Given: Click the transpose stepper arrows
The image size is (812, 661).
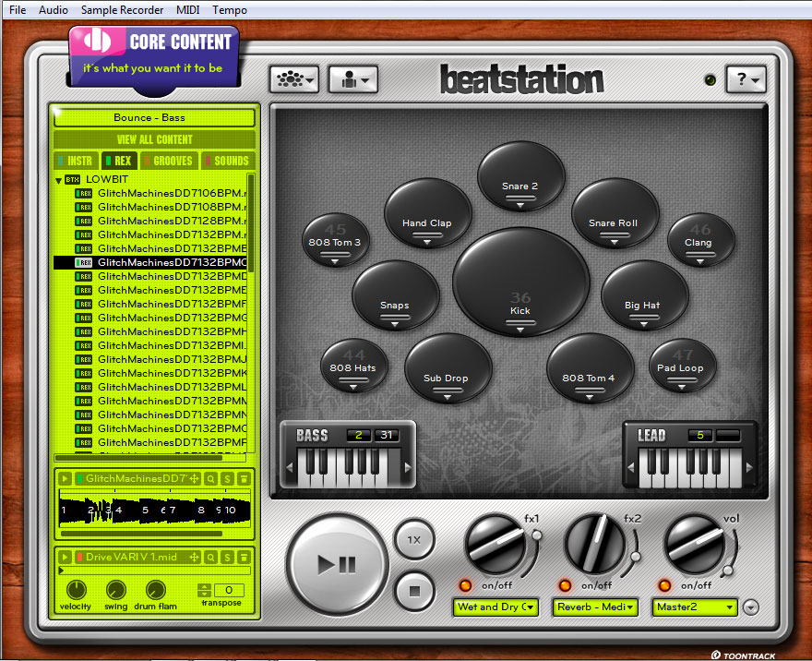Looking at the screenshot, I should point(204,590).
